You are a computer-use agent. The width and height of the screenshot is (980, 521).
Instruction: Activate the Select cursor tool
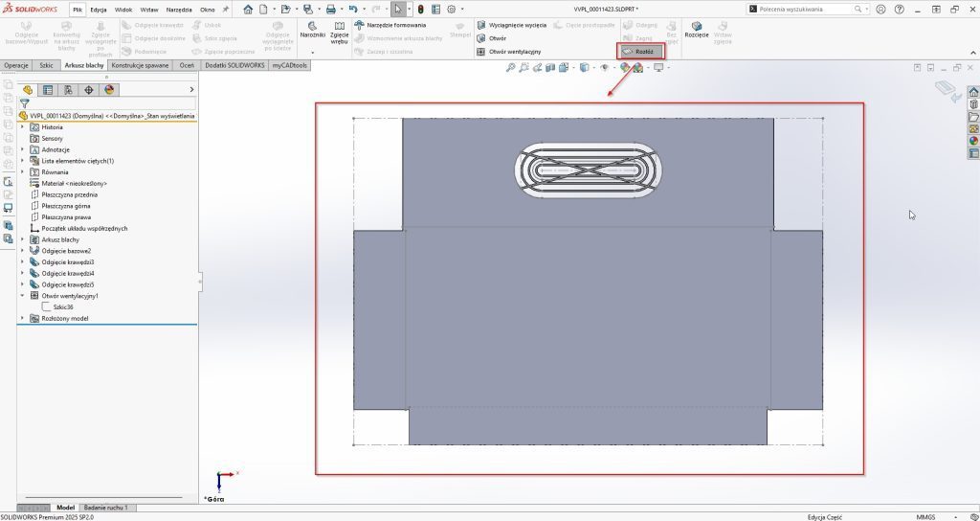tap(398, 10)
